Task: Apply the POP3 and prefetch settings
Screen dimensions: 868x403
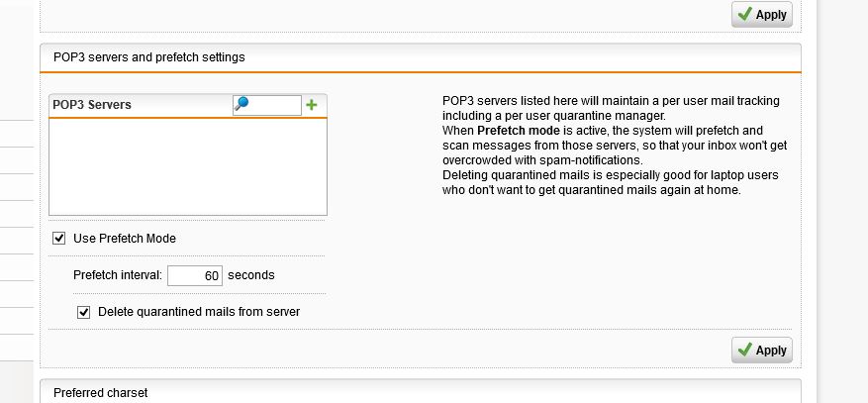Action: click(762, 350)
